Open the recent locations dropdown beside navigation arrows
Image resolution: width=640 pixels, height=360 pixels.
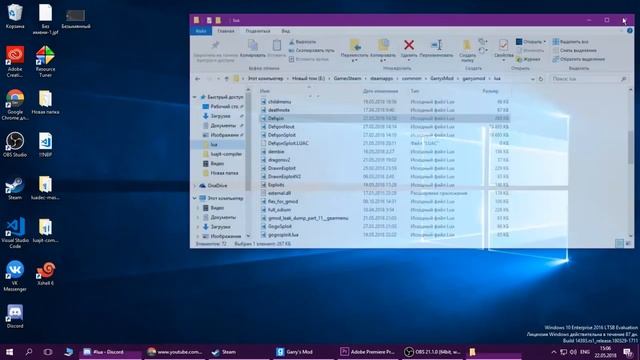coord(218,79)
